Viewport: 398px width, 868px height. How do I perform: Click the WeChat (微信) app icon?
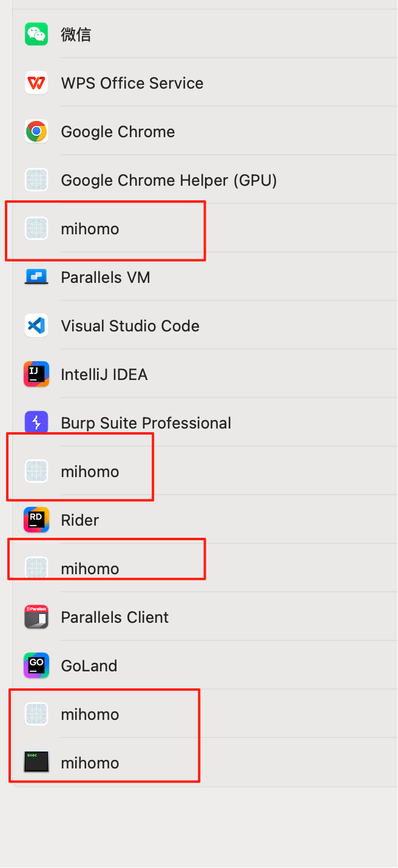tap(36, 34)
